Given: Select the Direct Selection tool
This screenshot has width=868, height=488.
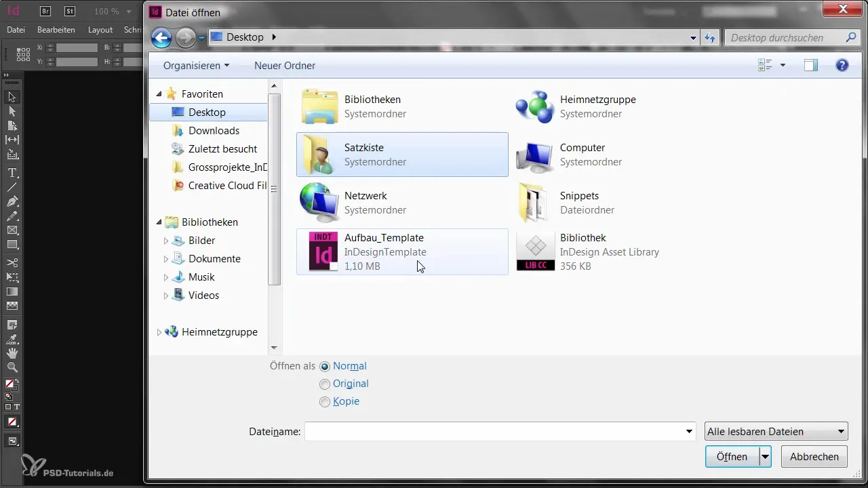Looking at the screenshot, I should click(12, 111).
